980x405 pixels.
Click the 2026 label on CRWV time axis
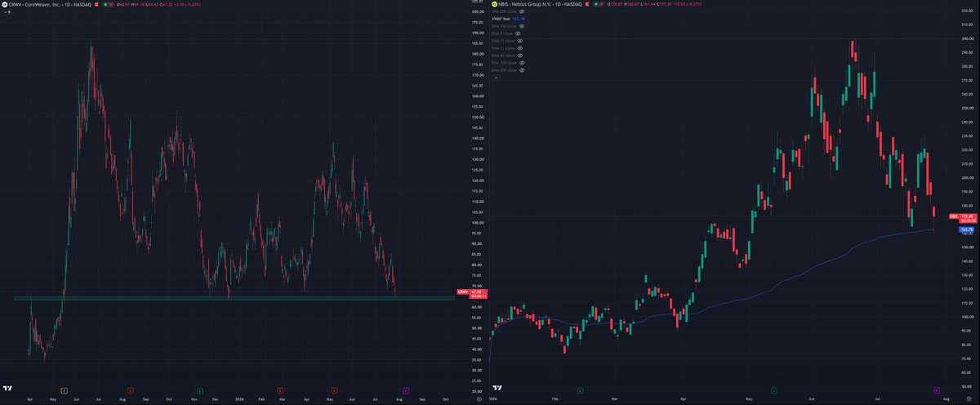pyautogui.click(x=239, y=399)
